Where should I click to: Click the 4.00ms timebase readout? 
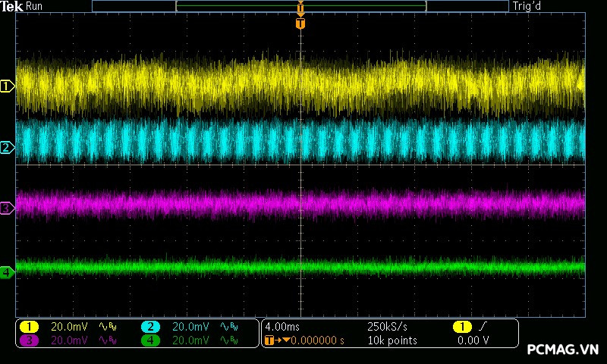pyautogui.click(x=282, y=327)
